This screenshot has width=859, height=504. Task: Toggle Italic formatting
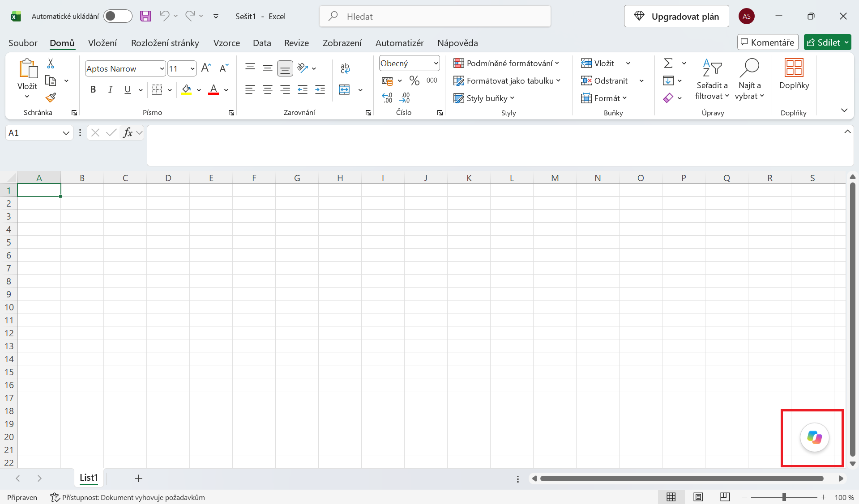(x=110, y=90)
